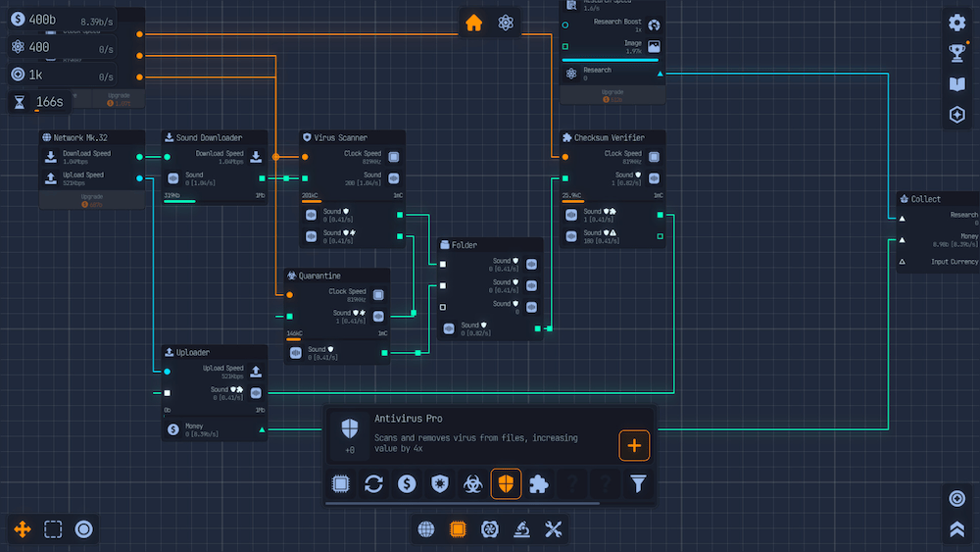
Task: Choose the dollar sign money category
Action: click(x=406, y=483)
